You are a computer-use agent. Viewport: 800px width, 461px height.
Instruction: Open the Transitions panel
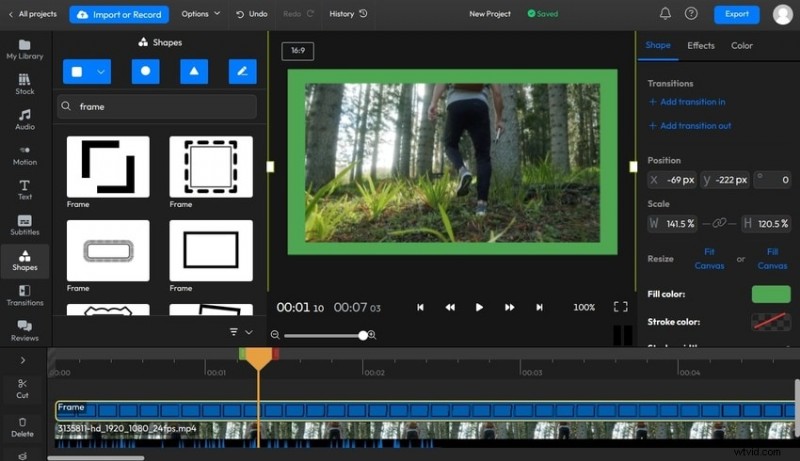[x=24, y=296]
